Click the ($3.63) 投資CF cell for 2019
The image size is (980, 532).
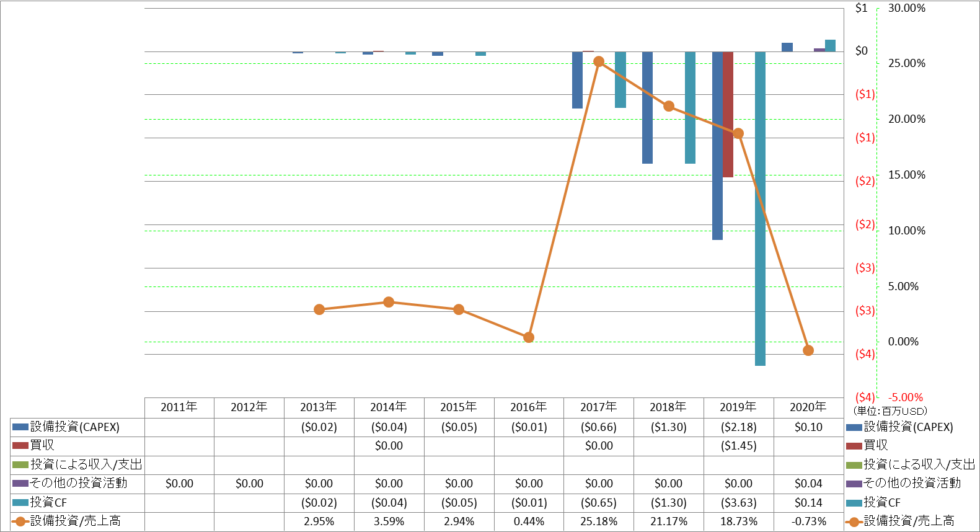[738, 503]
